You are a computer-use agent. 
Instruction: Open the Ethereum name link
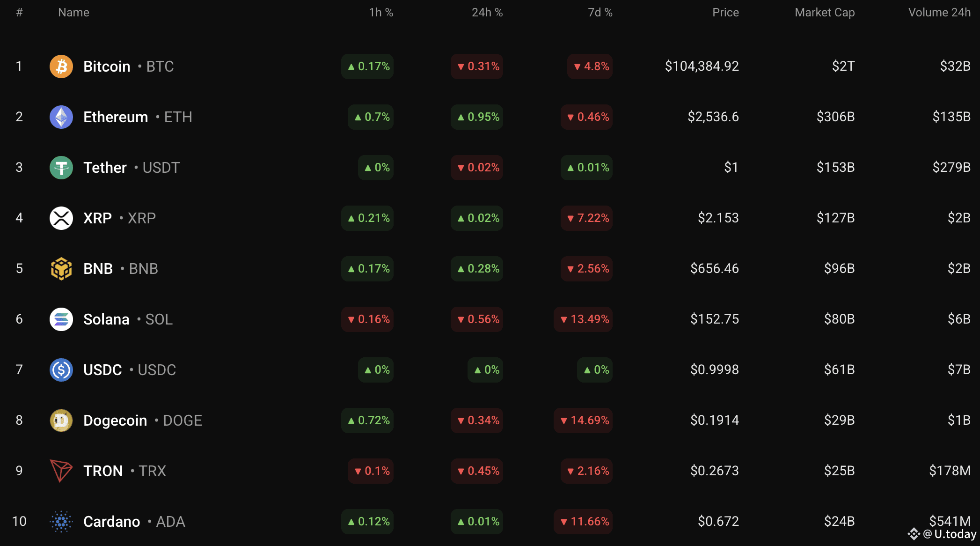[x=116, y=117]
